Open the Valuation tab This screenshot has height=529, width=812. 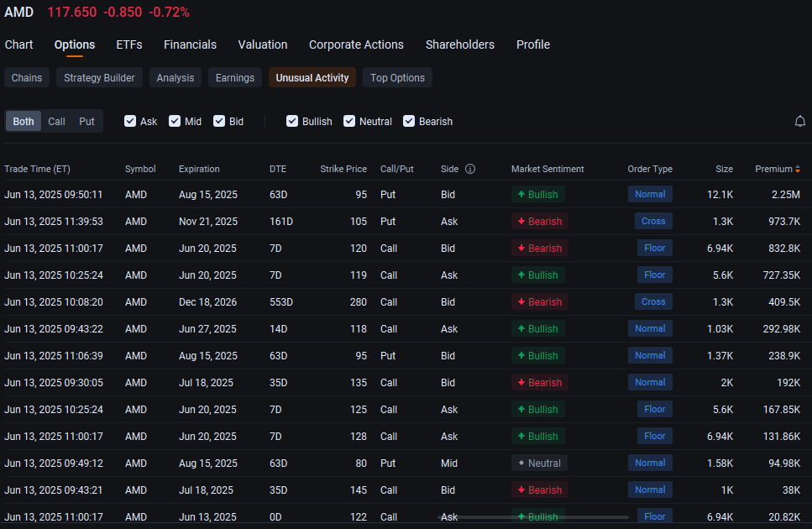tap(263, 45)
